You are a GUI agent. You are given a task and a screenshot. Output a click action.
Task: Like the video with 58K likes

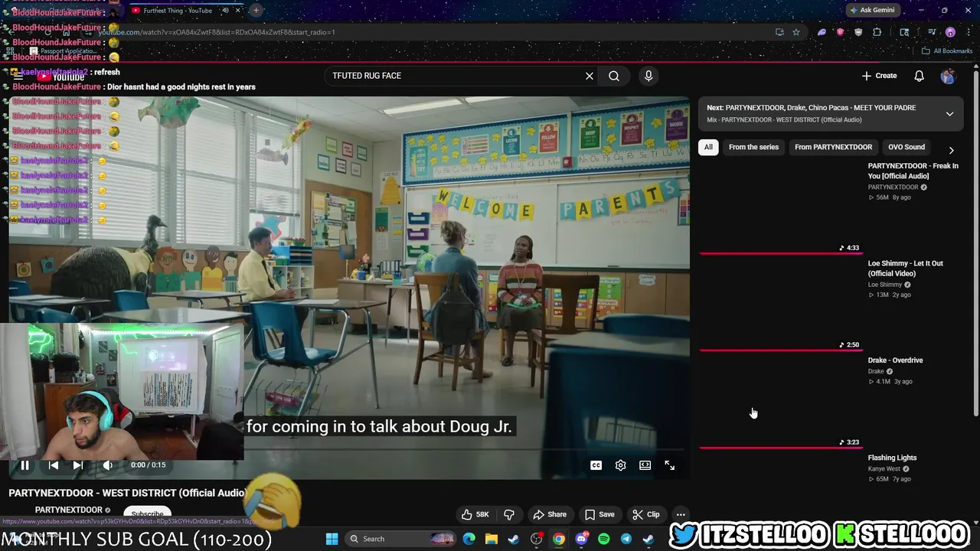click(475, 514)
